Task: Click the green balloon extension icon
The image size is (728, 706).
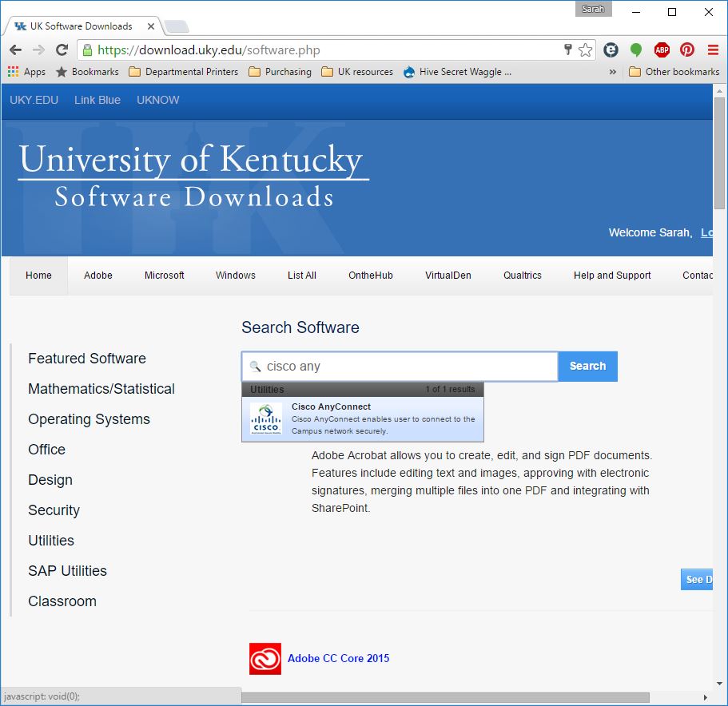Action: 636,50
